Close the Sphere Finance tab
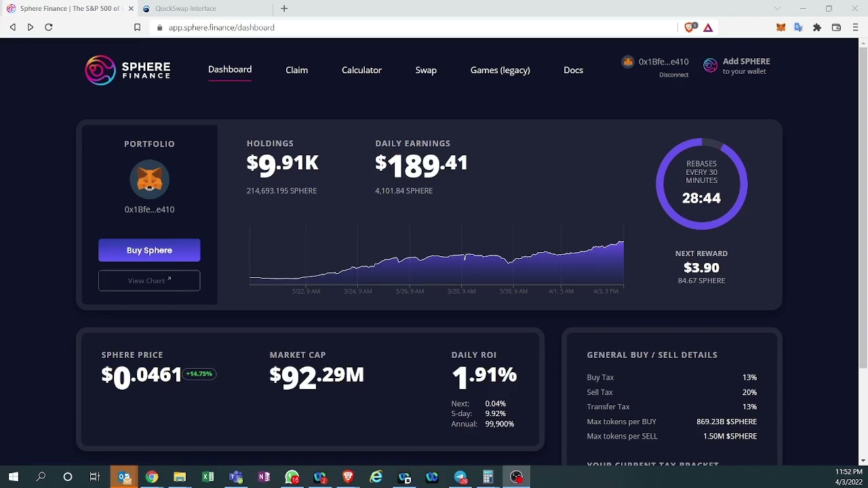 pyautogui.click(x=131, y=9)
